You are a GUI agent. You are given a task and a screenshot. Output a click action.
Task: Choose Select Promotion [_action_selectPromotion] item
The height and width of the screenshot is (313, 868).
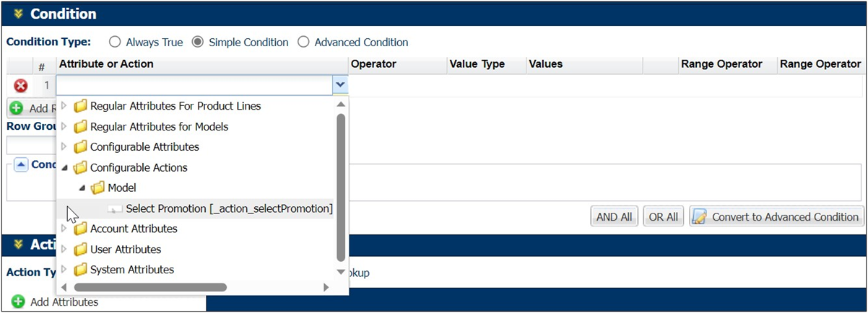coord(229,209)
